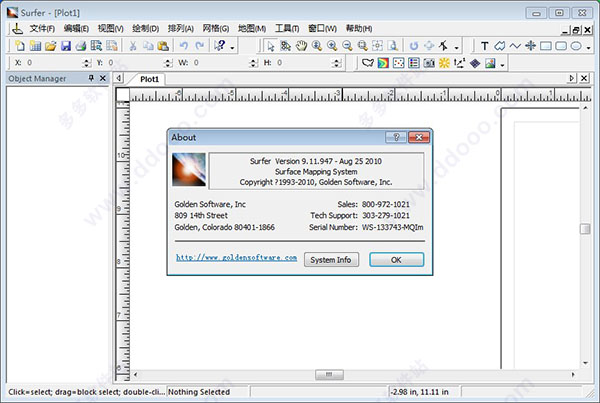
Task: Open the 工具(T) menu
Action: (x=287, y=28)
